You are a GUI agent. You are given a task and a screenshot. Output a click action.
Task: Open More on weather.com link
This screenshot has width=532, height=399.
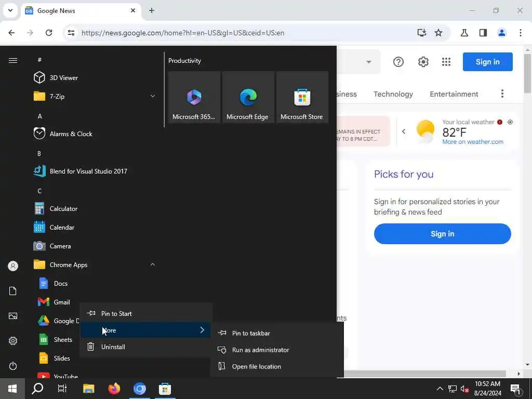tap(473, 142)
